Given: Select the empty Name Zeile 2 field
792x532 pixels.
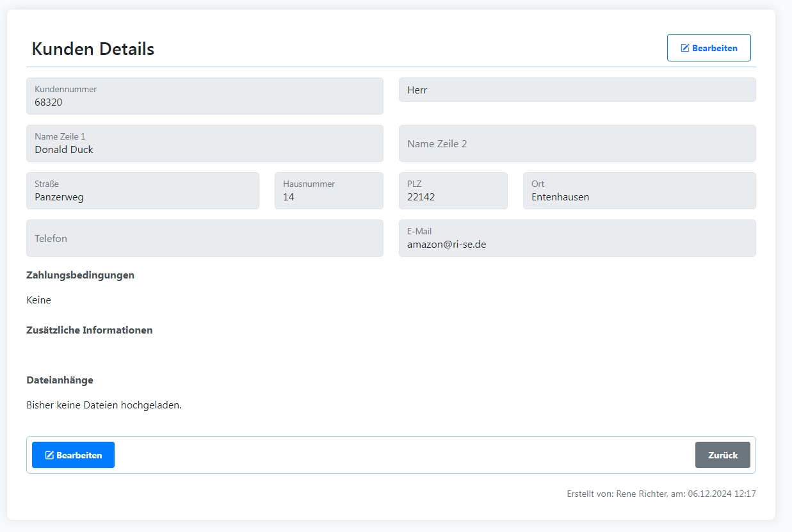Looking at the screenshot, I should 577,143.
